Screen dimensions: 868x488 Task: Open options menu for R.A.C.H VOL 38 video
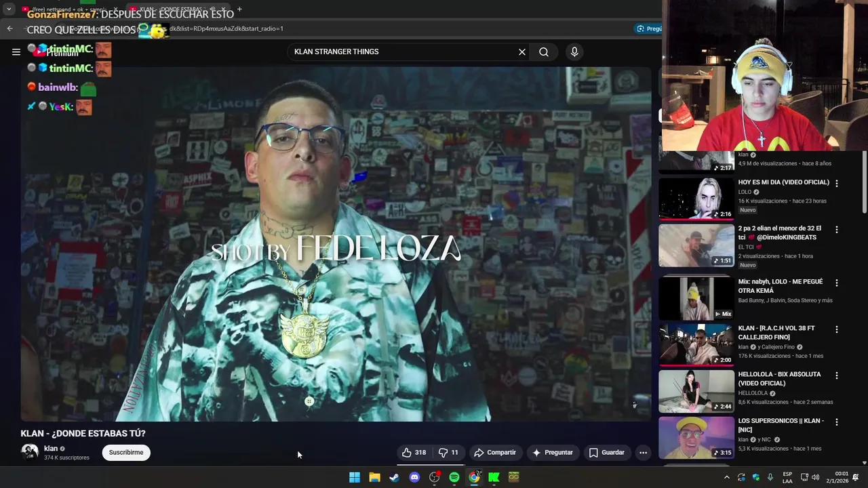(836, 329)
